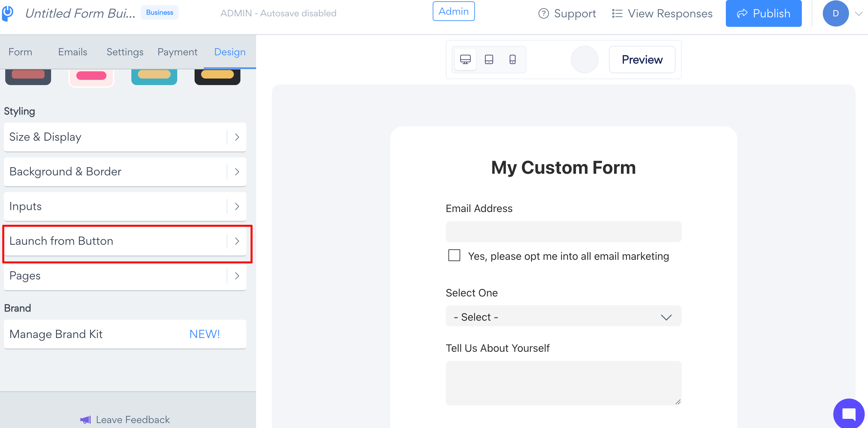Screen dimensions: 868x428
Task: Click the Support question mark icon
Action: (543, 13)
